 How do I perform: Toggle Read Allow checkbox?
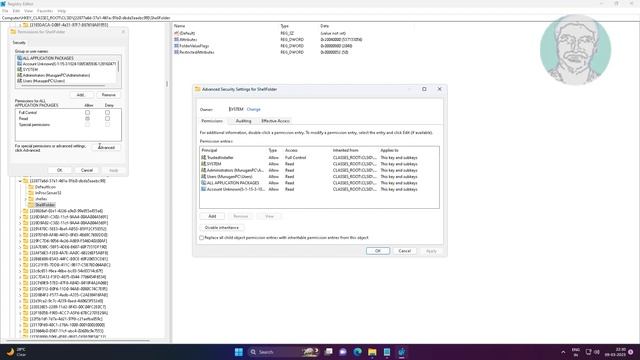coord(87,118)
